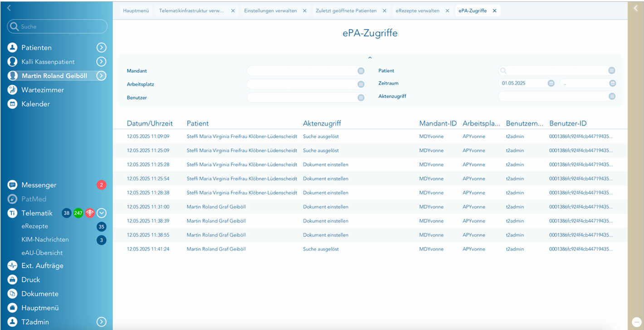Open KIM-Nachrichten in the sidebar
The image size is (644, 330).
coord(45,239)
